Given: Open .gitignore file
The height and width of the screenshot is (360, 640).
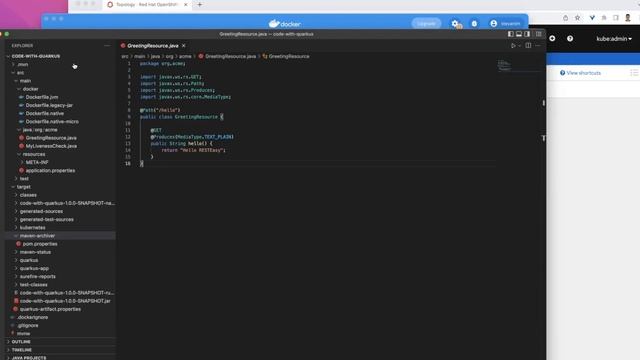Looking at the screenshot, I should coord(28,326).
